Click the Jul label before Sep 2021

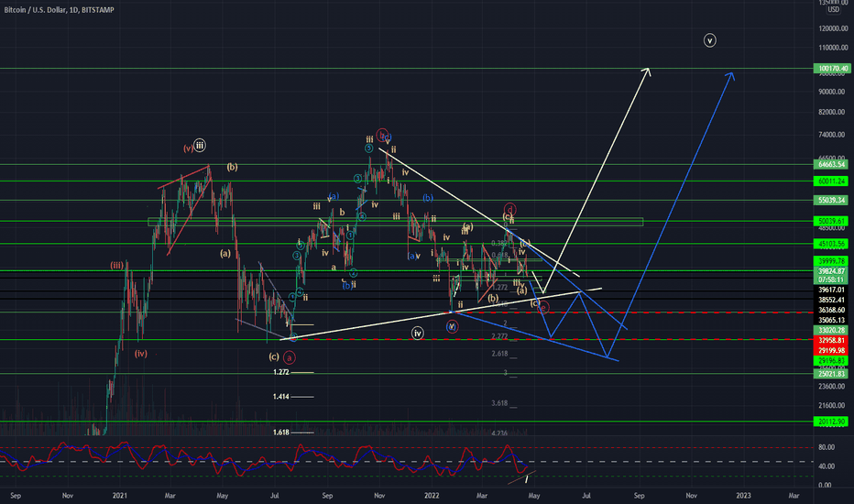coord(275,495)
